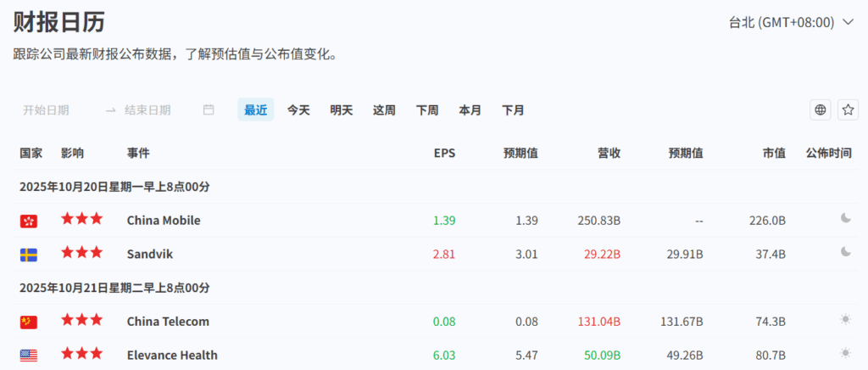Screen dimensions: 868x370
Task: Click the three-star rating for Sandvik
Action: 81,253
